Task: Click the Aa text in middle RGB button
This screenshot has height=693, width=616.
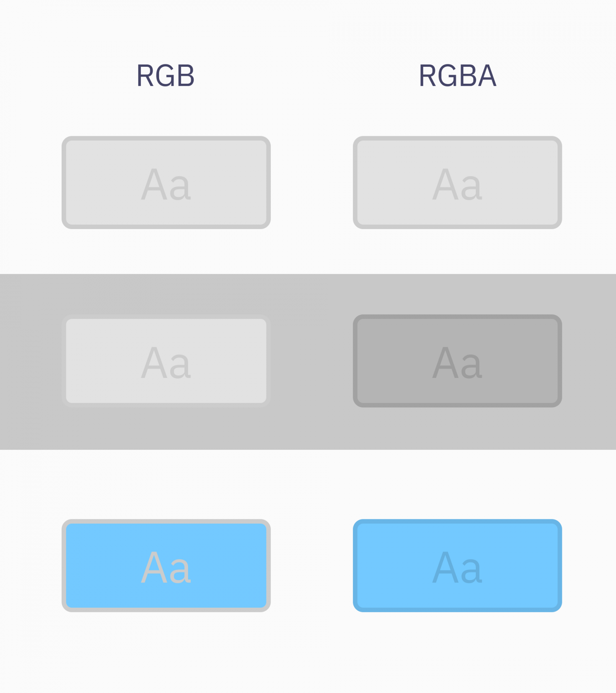Action: point(166,362)
